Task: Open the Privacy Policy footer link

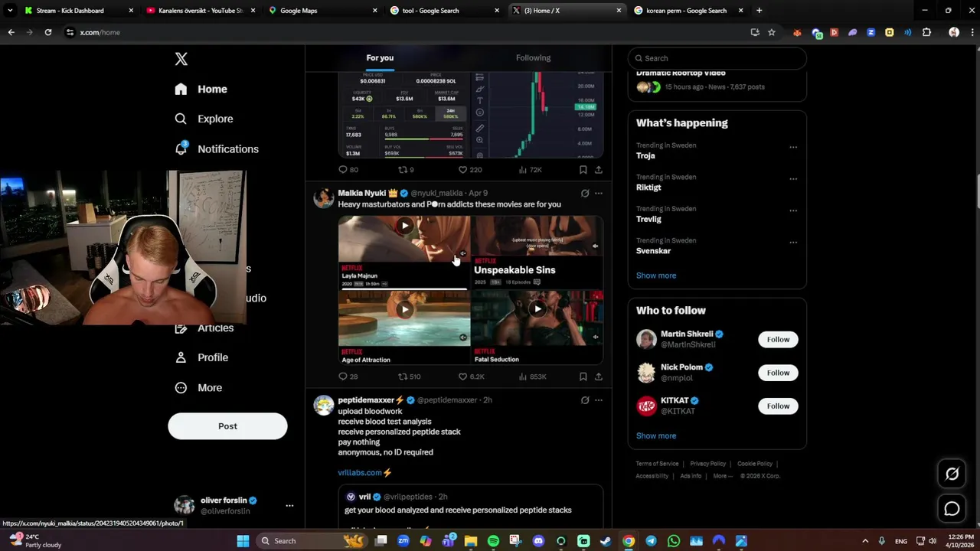Action: 707,464
